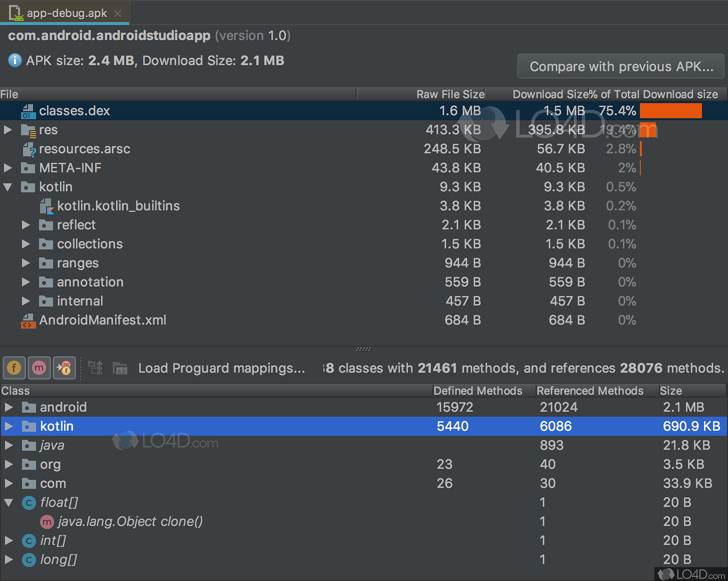Expand the android package in class list
This screenshot has height=581, width=728.
coord(9,407)
